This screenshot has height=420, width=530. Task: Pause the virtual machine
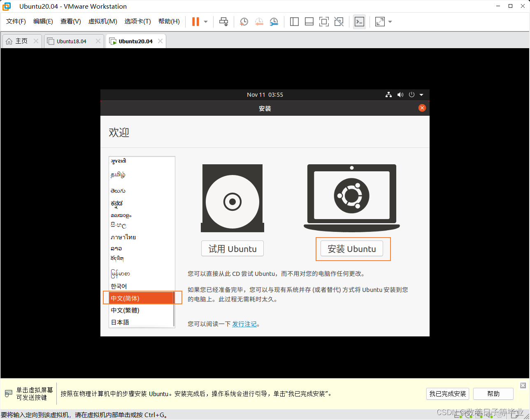(195, 22)
